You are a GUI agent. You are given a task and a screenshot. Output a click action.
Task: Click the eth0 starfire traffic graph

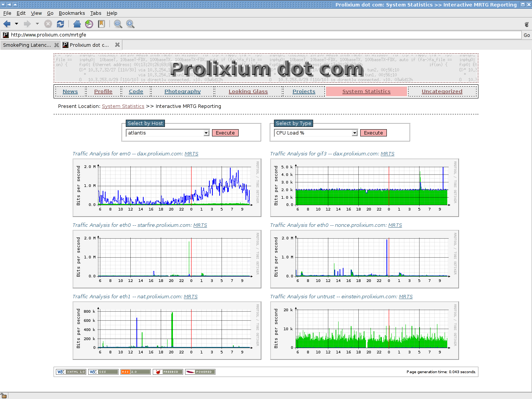tap(167, 259)
